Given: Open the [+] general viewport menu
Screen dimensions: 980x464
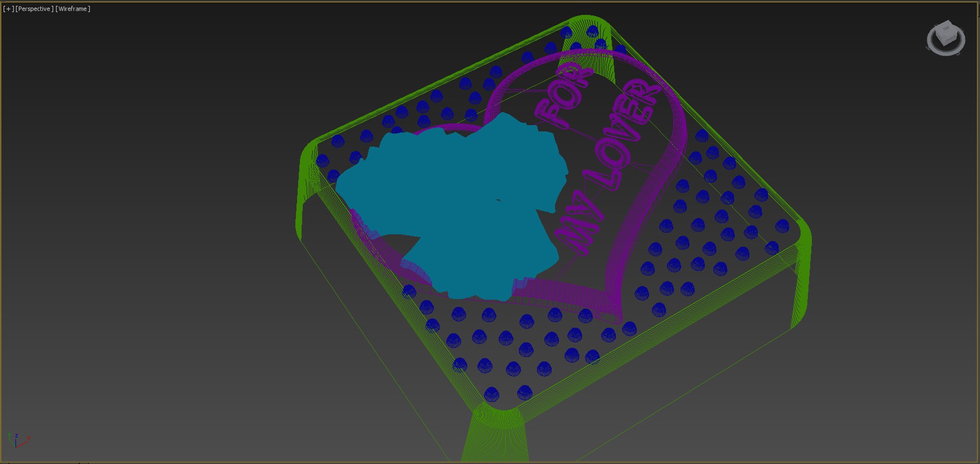Looking at the screenshot, I should click(8, 9).
